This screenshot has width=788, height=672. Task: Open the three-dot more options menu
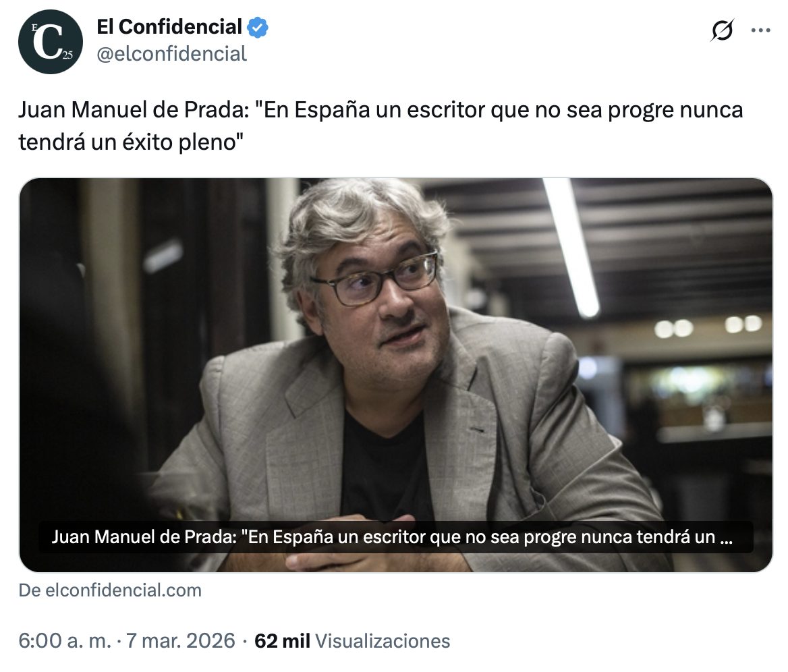pos(760,30)
